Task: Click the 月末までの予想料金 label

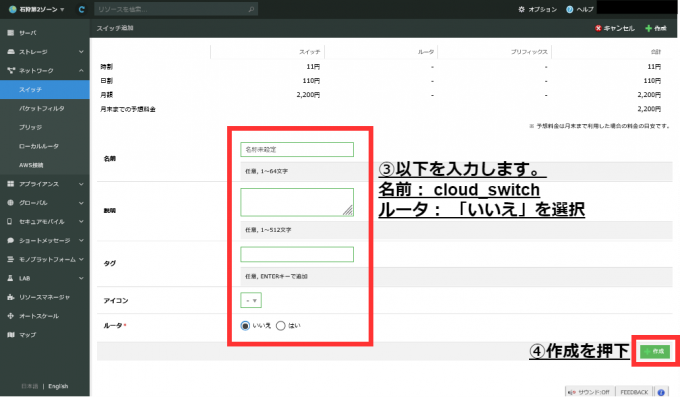Action: [x=128, y=109]
